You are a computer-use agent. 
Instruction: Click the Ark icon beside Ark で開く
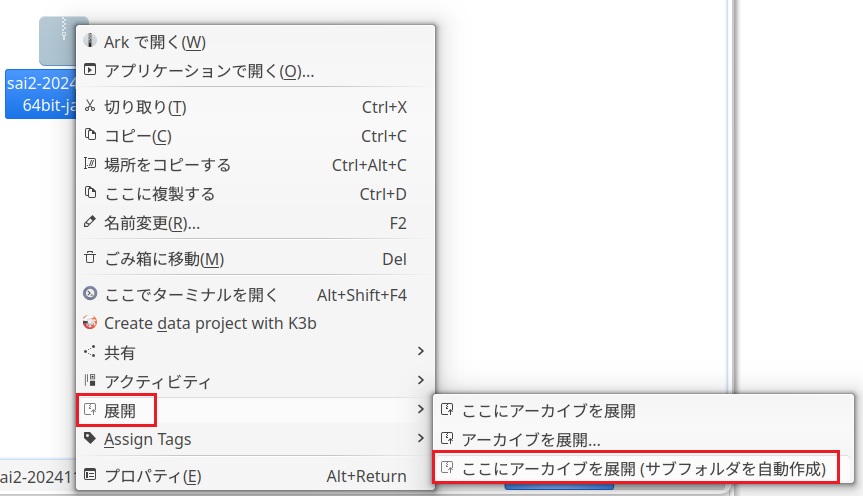click(91, 42)
